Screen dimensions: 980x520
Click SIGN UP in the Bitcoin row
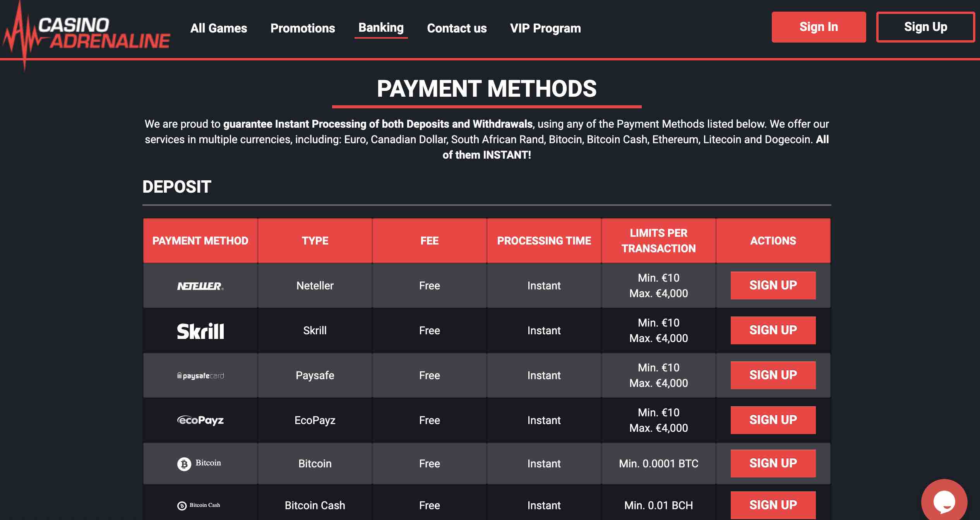tap(773, 463)
